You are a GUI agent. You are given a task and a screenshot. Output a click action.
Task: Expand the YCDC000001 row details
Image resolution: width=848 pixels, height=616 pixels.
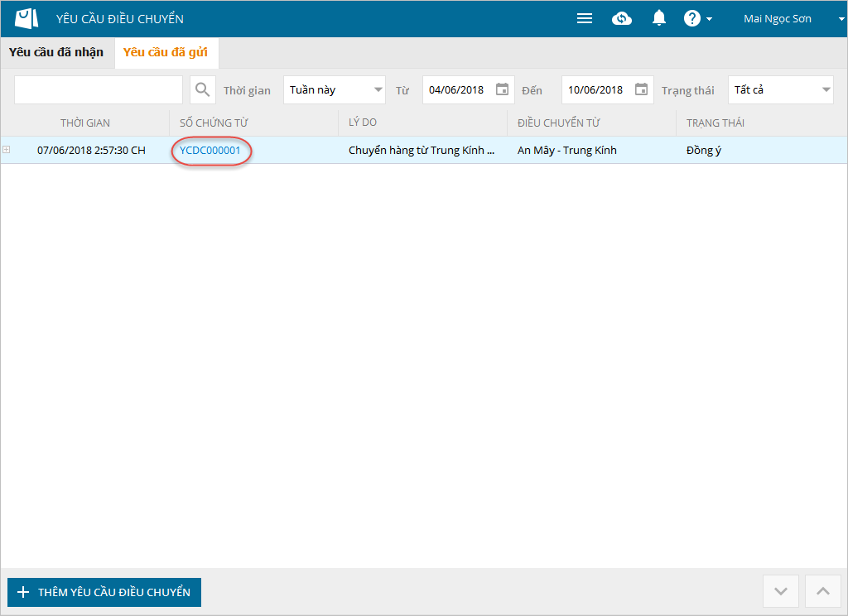tap(7, 150)
